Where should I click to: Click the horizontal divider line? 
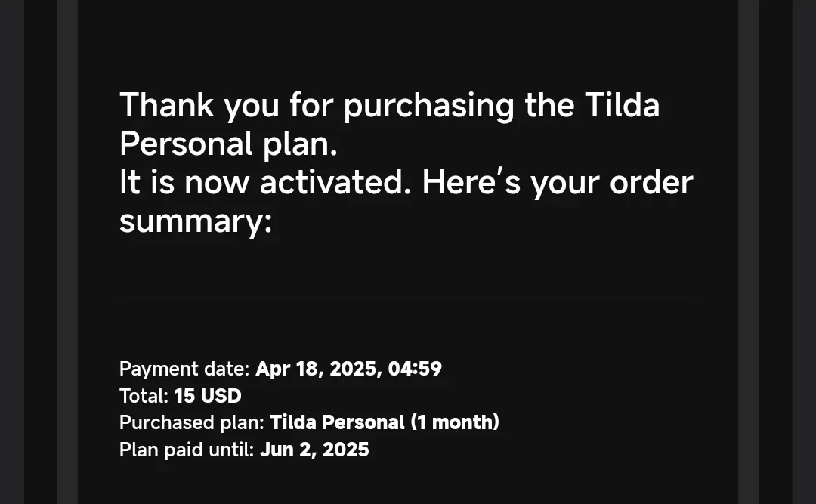pyautogui.click(x=408, y=298)
